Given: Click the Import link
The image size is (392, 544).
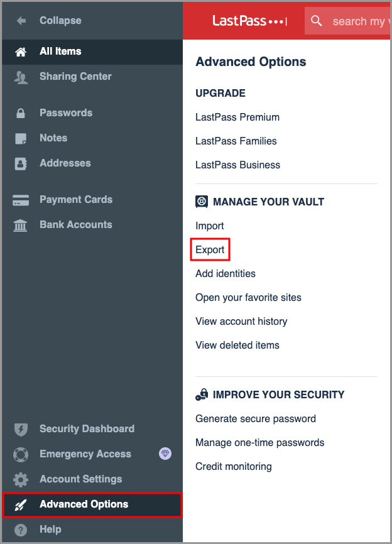Looking at the screenshot, I should (210, 226).
